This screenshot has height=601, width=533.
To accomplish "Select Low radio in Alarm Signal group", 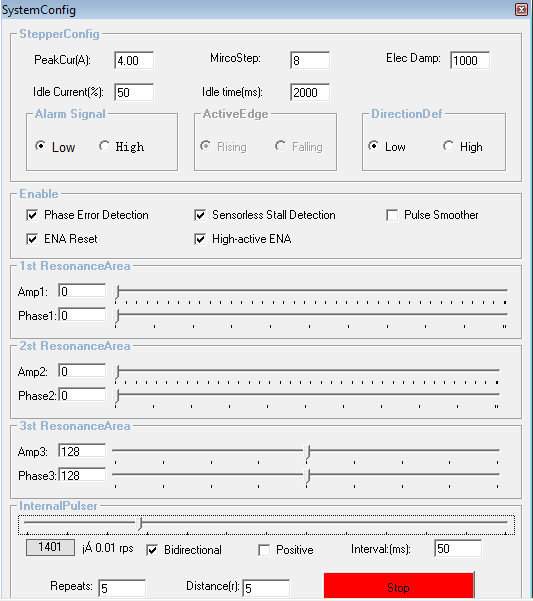I will pos(41,146).
